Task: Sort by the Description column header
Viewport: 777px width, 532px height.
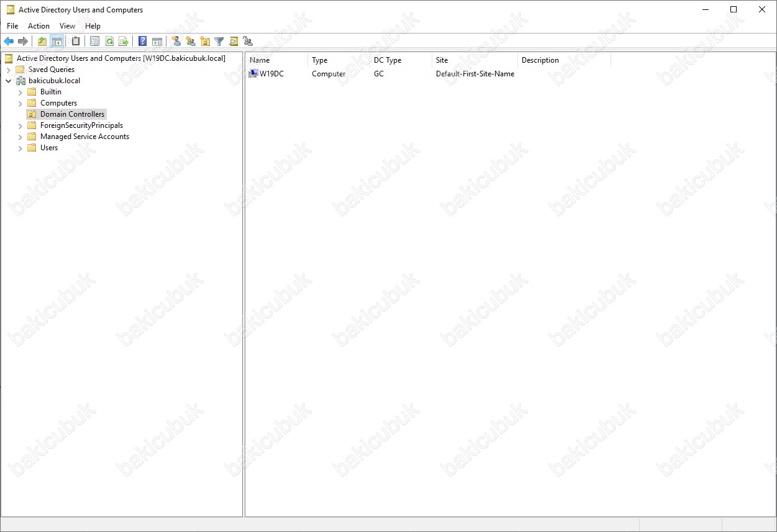Action: (564, 60)
